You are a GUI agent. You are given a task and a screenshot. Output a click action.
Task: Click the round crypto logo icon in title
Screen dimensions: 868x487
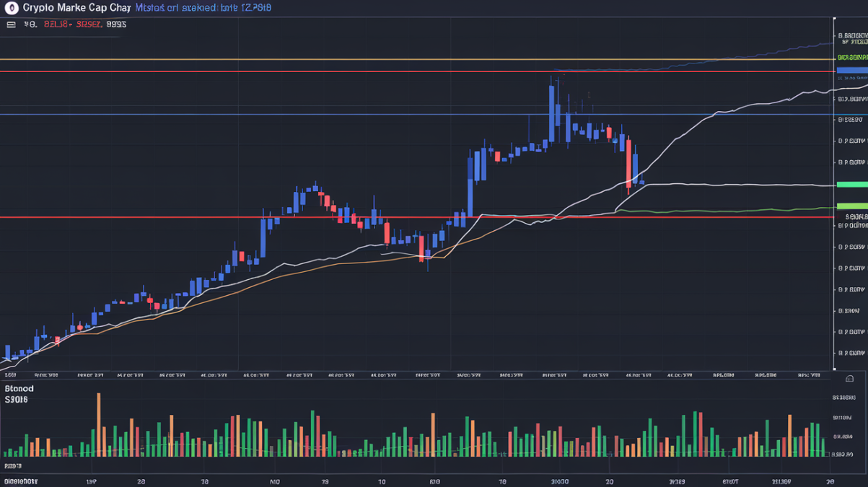click(x=11, y=8)
